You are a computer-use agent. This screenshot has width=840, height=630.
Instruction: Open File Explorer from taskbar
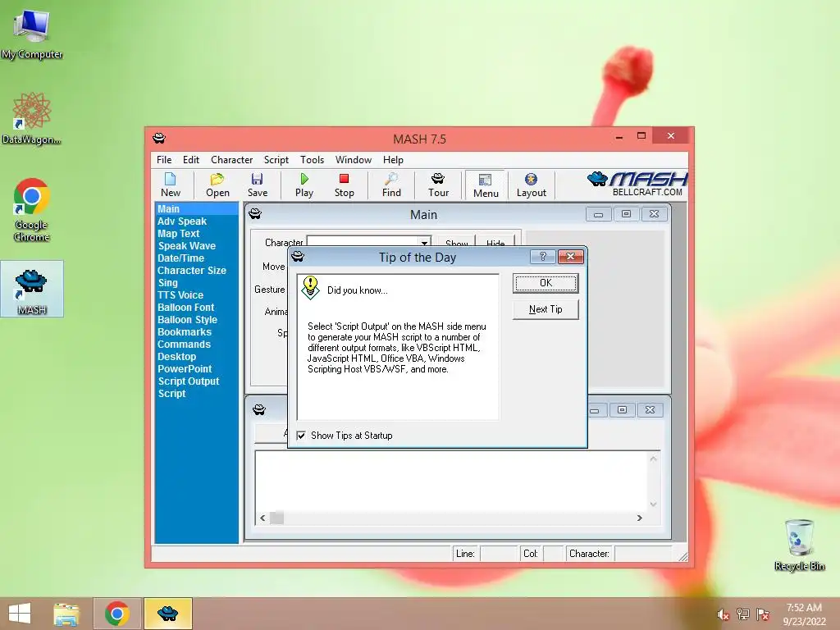tap(66, 614)
